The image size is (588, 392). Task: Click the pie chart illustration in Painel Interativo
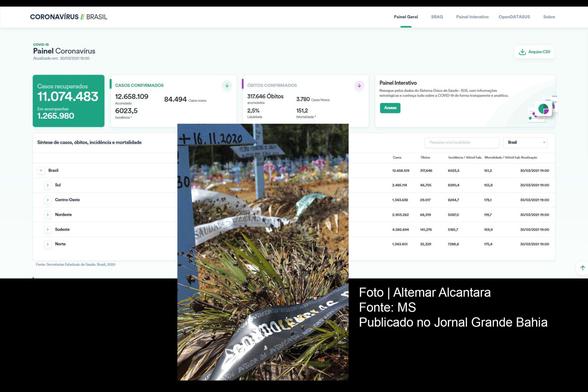(x=543, y=109)
